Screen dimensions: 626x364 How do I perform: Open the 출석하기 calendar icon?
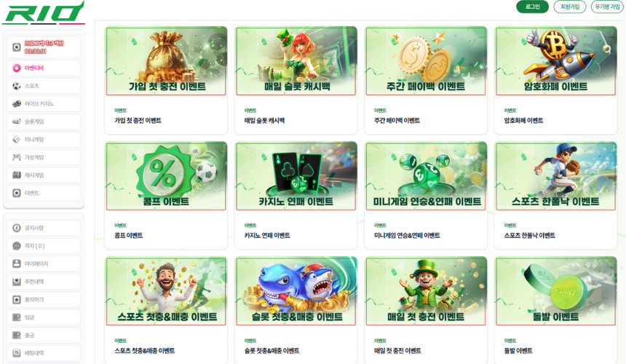(16, 299)
